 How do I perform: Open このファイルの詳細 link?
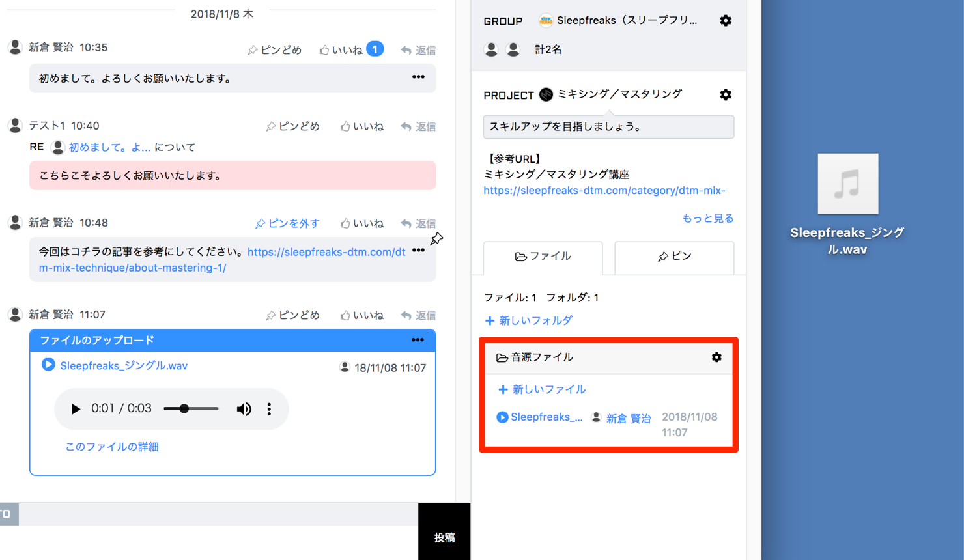111,447
